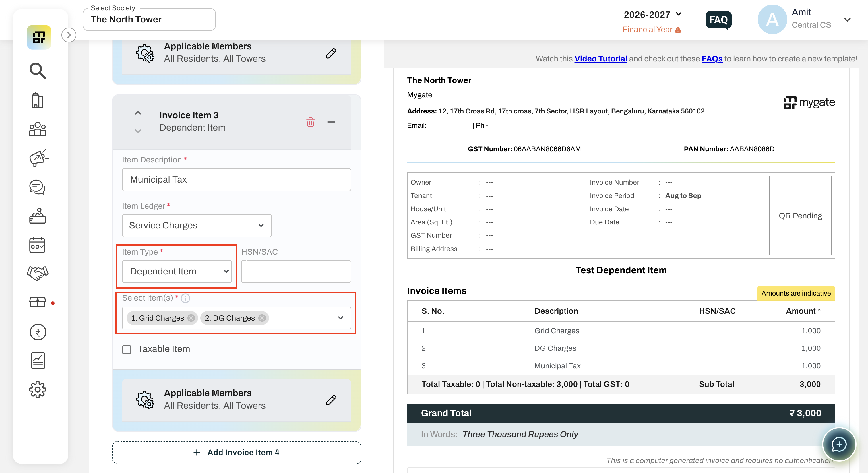Open the store box icon with red dot
The width and height of the screenshot is (868, 473).
pos(37,302)
